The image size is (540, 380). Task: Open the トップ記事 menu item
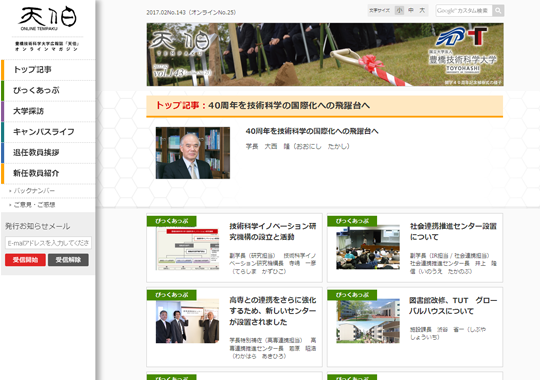(x=48, y=70)
